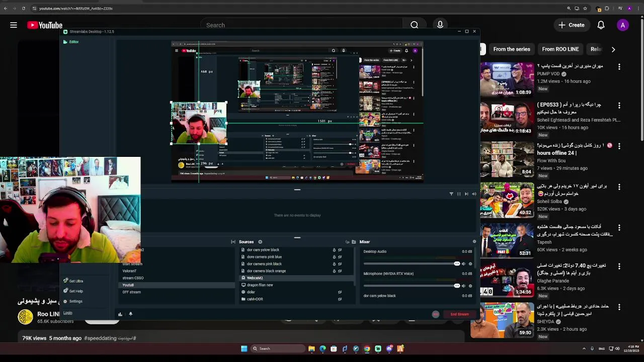644x362 pixels.
Task: Open the 1:08:59 PUMP VOD thumbnail
Action: pos(507,79)
